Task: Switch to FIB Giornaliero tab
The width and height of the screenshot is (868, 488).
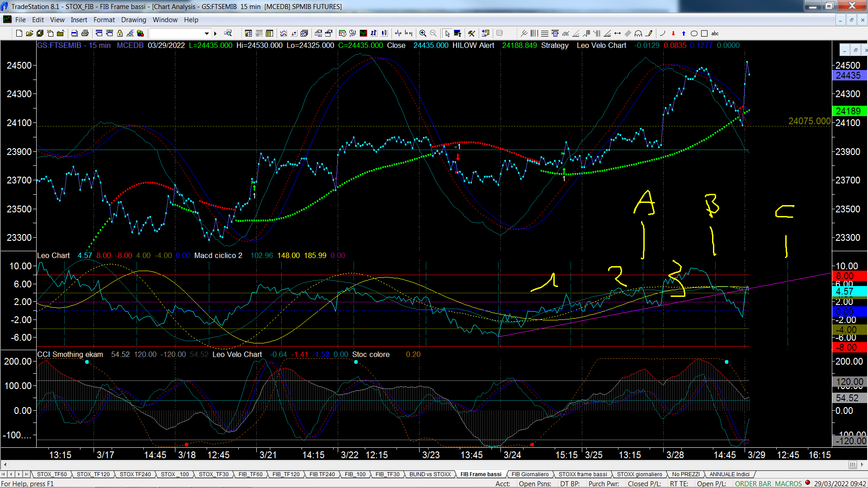Action: click(530, 474)
